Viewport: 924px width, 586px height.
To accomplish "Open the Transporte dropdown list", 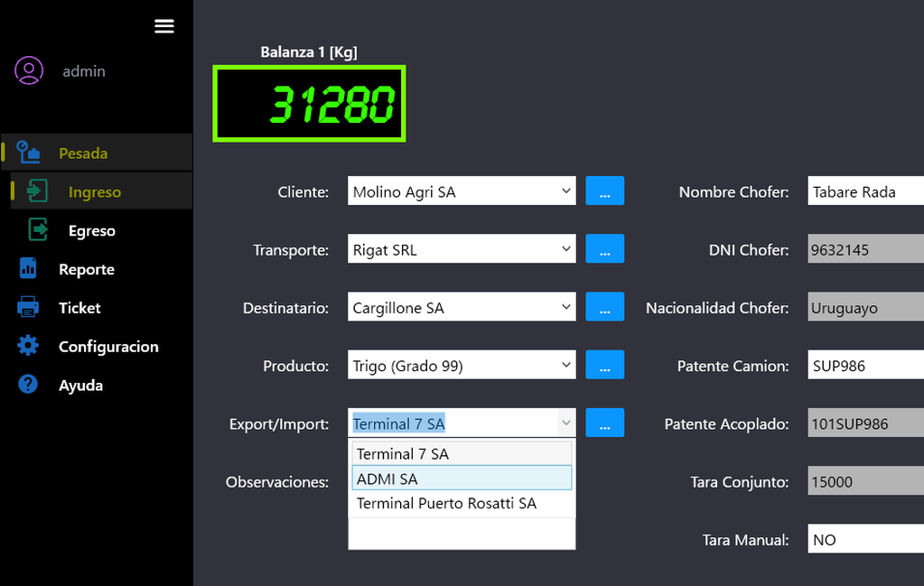I will 565,249.
